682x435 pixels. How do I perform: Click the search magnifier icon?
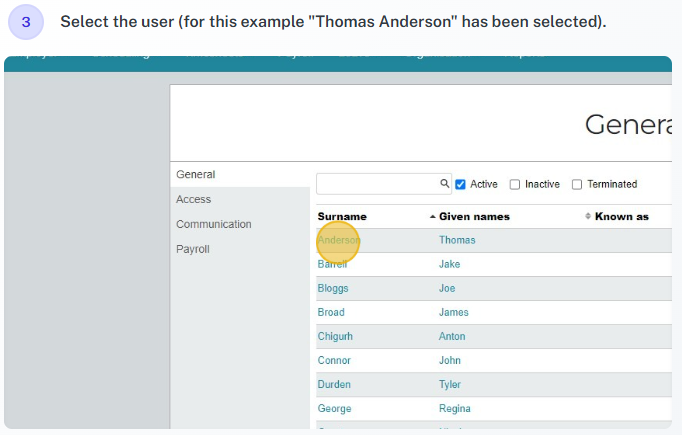(x=444, y=184)
